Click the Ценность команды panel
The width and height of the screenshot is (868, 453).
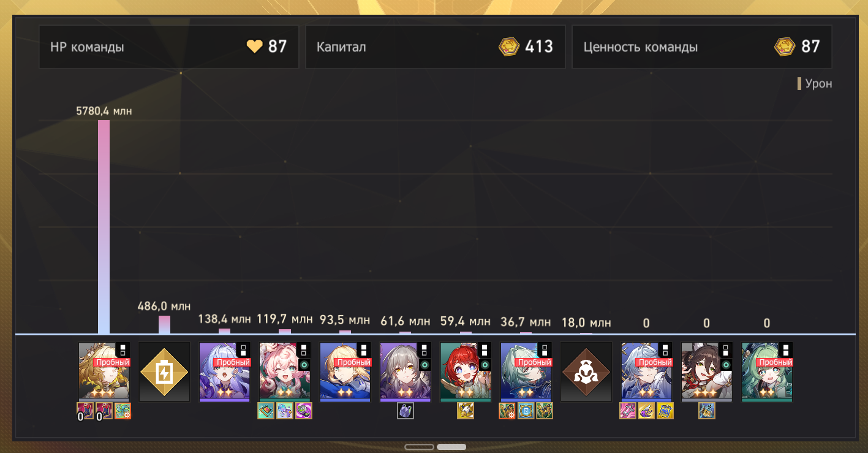tap(702, 47)
